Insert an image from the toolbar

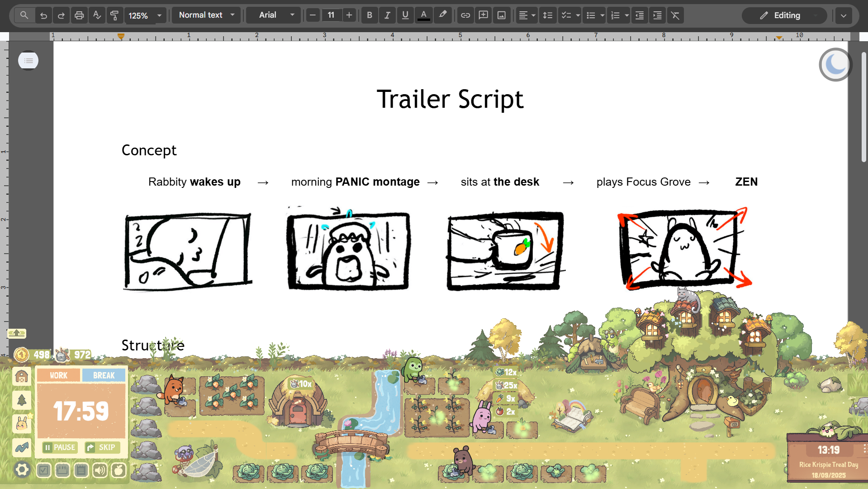pyautogui.click(x=502, y=15)
